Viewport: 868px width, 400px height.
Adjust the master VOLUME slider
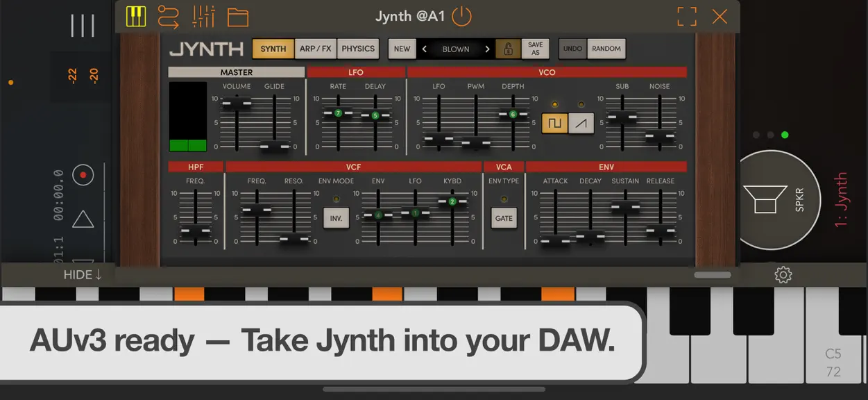pyautogui.click(x=237, y=103)
